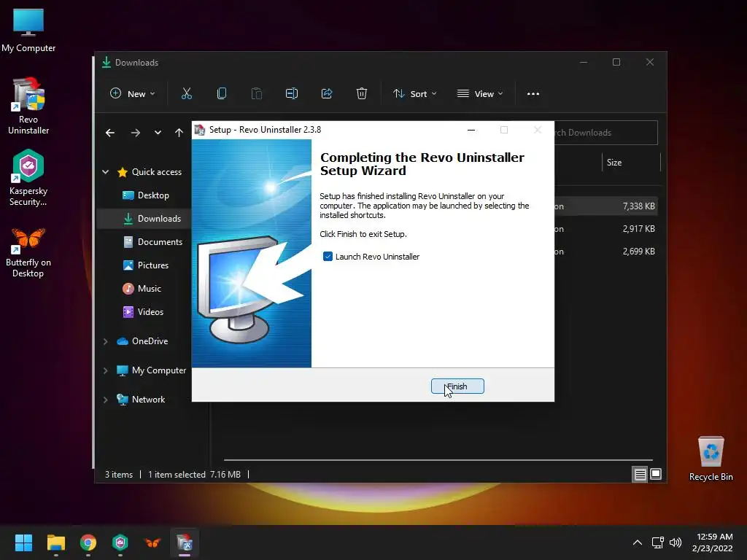Open recent locations chevron in Explorer

coord(158,133)
